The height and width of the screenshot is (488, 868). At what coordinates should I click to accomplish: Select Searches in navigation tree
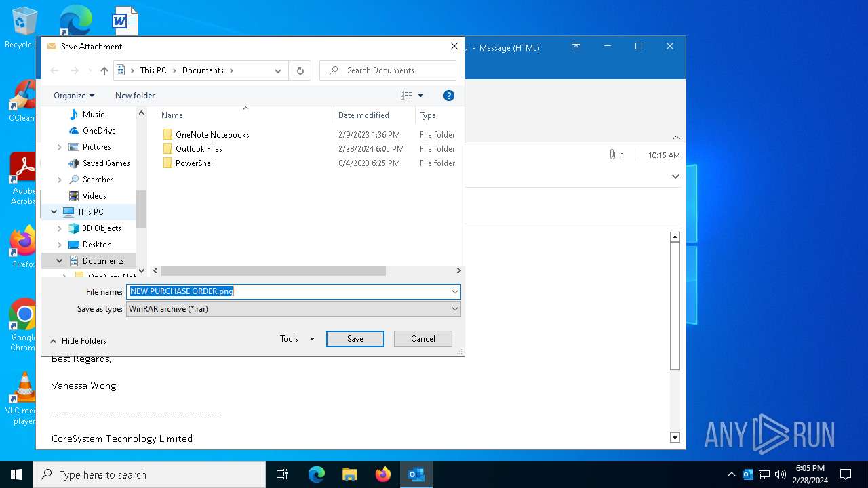[x=98, y=180]
